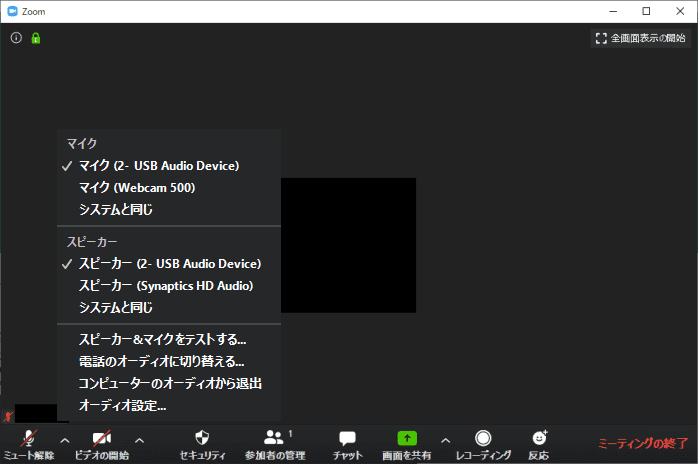Viewport: 698px width, 464px height.
Task: Select システムと同じ under マイク
Action: click(x=169, y=209)
